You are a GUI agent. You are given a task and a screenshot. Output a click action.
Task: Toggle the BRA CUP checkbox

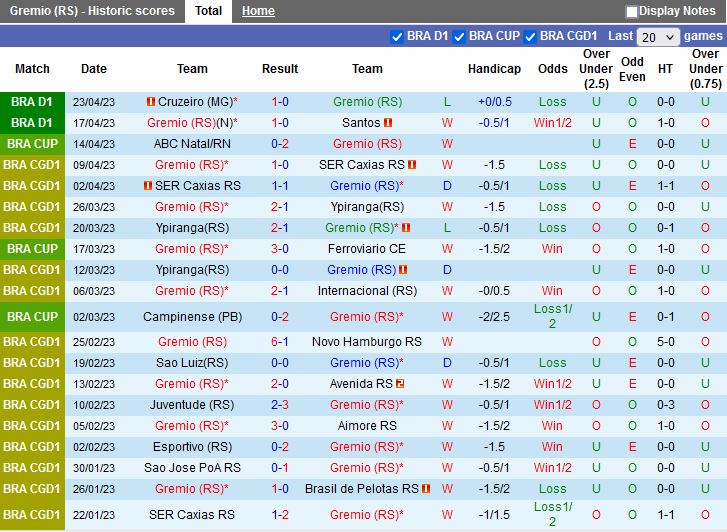459,36
